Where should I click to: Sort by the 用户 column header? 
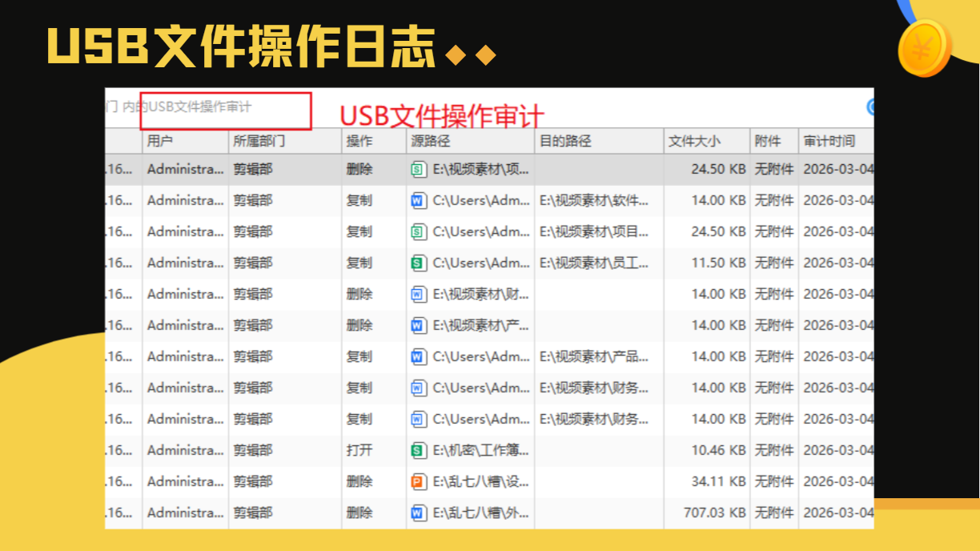click(186, 141)
